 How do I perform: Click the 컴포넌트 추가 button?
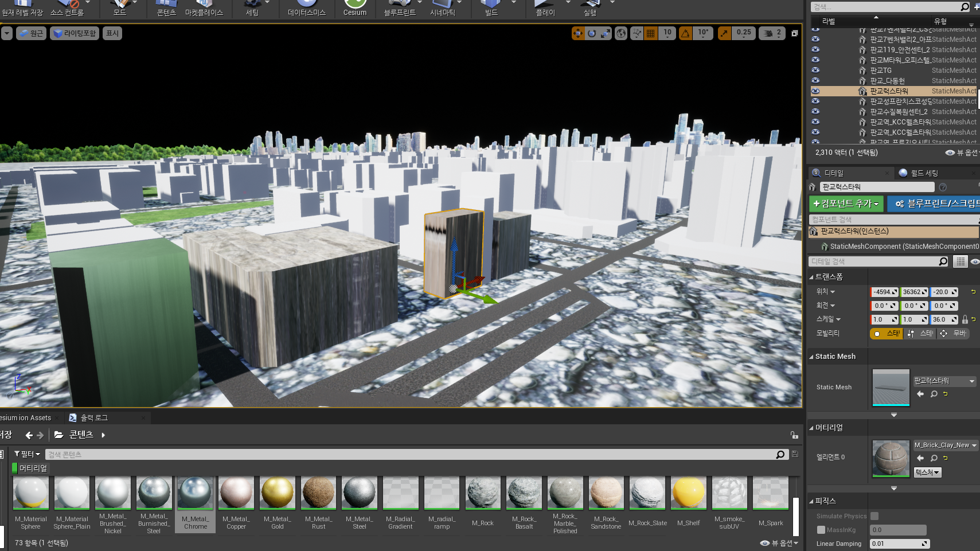[x=846, y=204]
